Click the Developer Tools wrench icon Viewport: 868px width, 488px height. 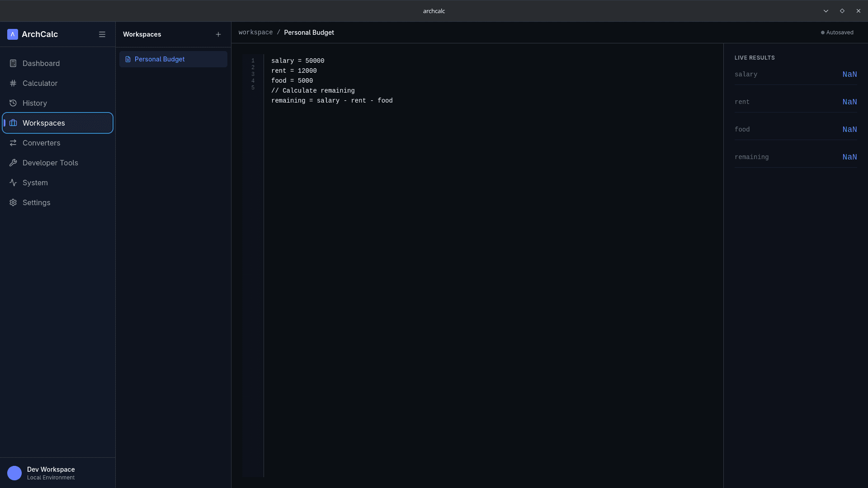[13, 163]
